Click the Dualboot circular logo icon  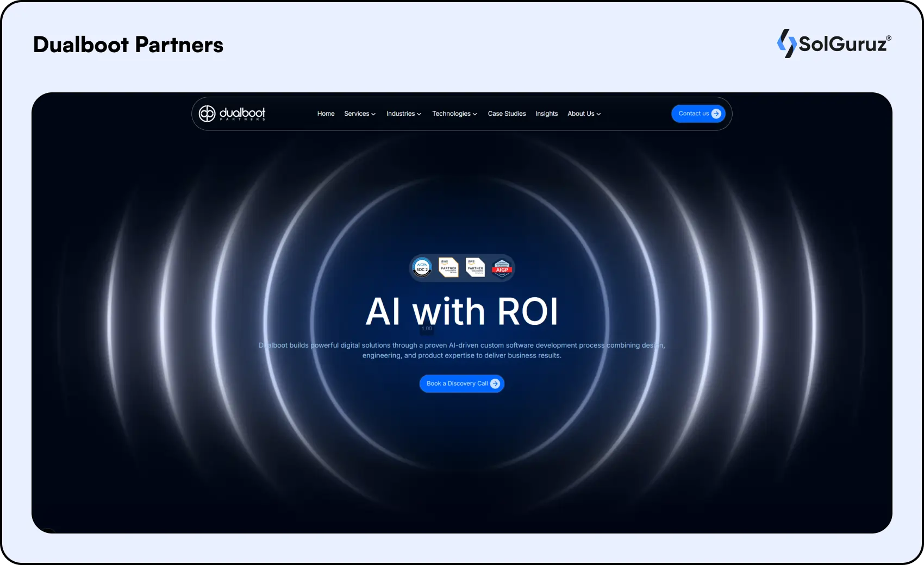click(207, 114)
